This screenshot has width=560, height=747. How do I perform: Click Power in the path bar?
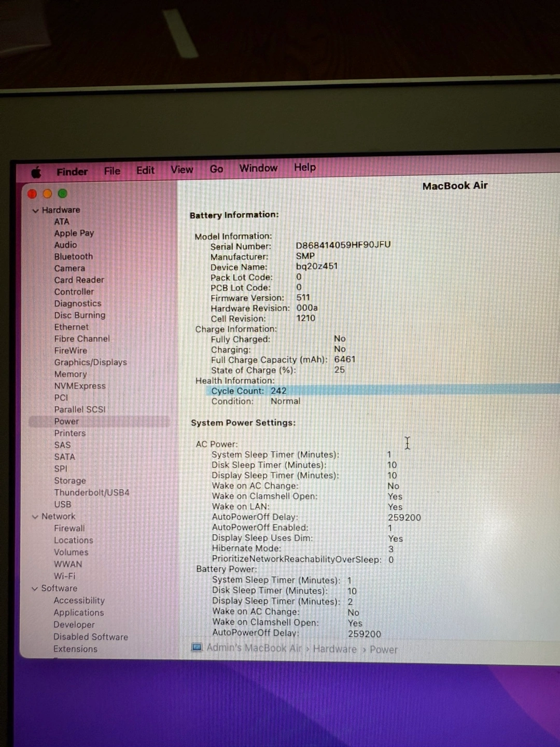click(384, 650)
